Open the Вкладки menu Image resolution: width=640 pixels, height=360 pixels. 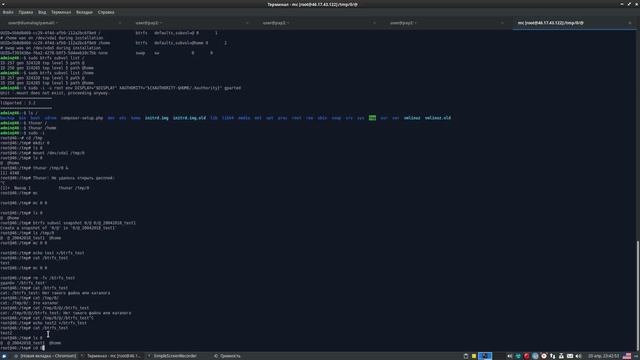point(84,12)
